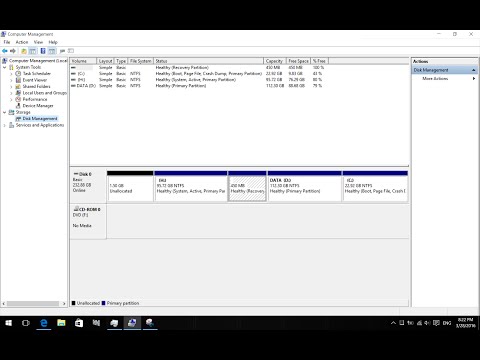Click the System Tools icon in tree
Viewport: 480px width, 360px height.
[x=11, y=67]
